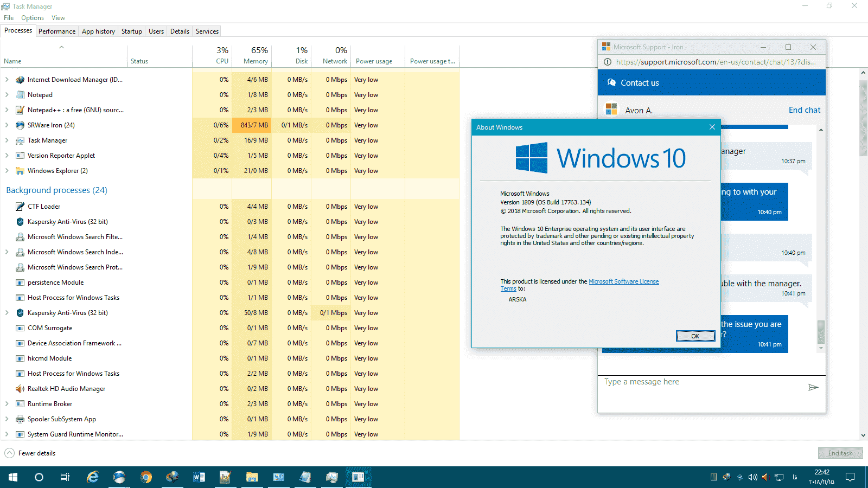
Task: Click the input language indicator in tray
Action: pyautogui.click(x=795, y=477)
